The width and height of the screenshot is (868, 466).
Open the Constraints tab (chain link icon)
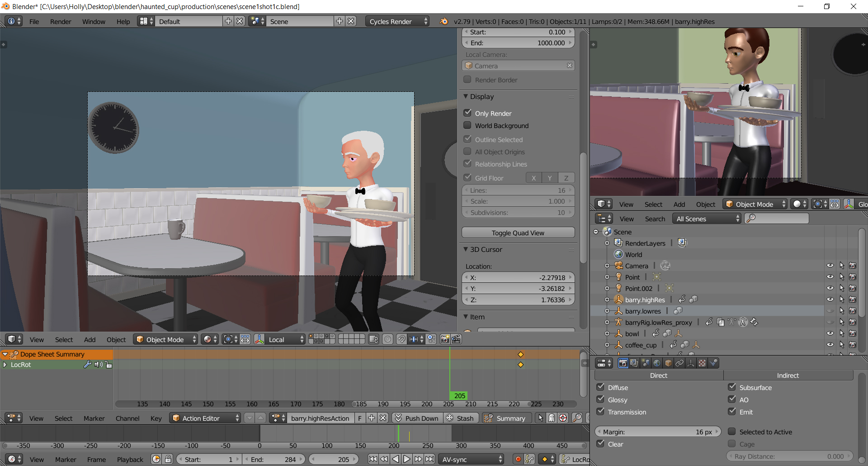pyautogui.click(x=679, y=362)
